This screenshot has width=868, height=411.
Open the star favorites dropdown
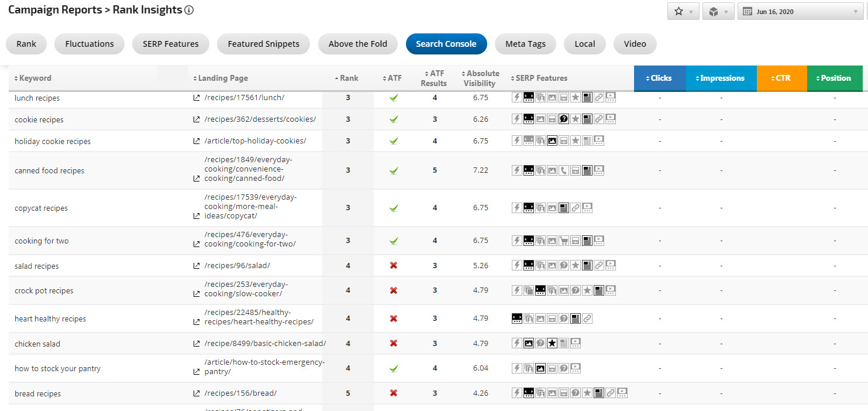pos(683,12)
